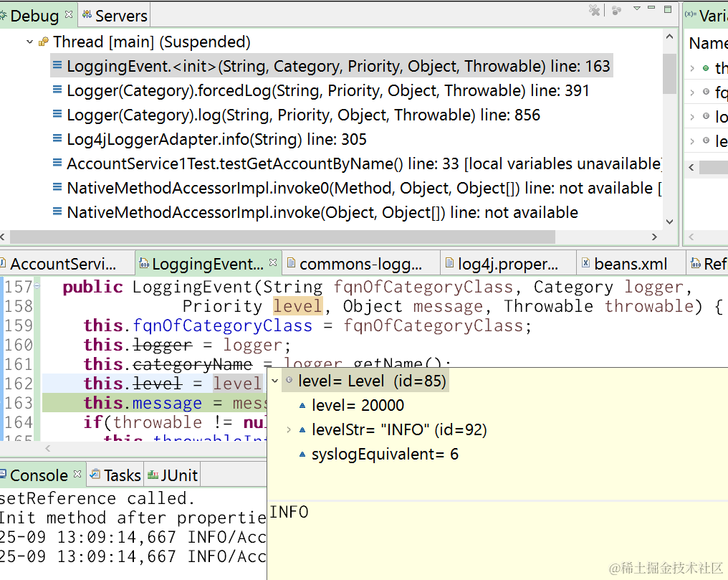Click highlighted 'level' parameter on line 158
This screenshot has width=728, height=580.
297,306
